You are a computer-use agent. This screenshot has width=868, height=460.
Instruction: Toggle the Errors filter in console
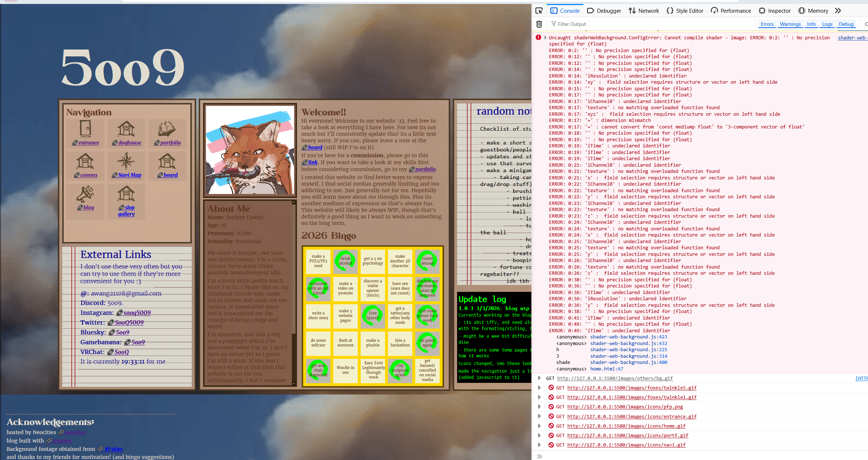tap(767, 24)
